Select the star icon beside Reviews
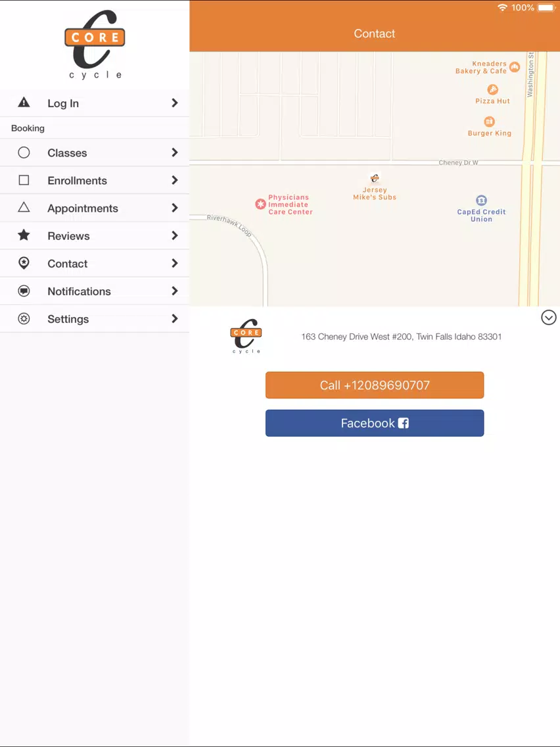 pyautogui.click(x=24, y=235)
